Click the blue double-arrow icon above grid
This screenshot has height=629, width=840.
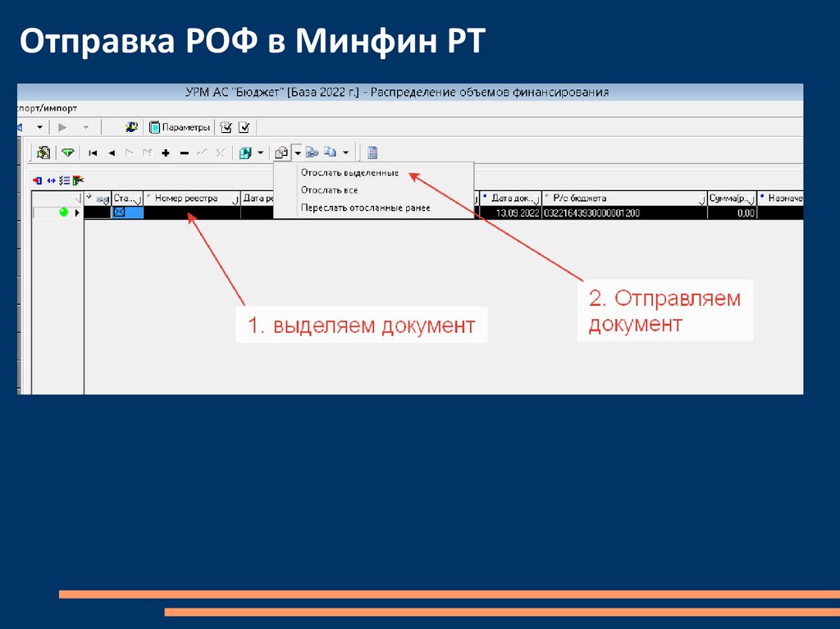[x=51, y=180]
